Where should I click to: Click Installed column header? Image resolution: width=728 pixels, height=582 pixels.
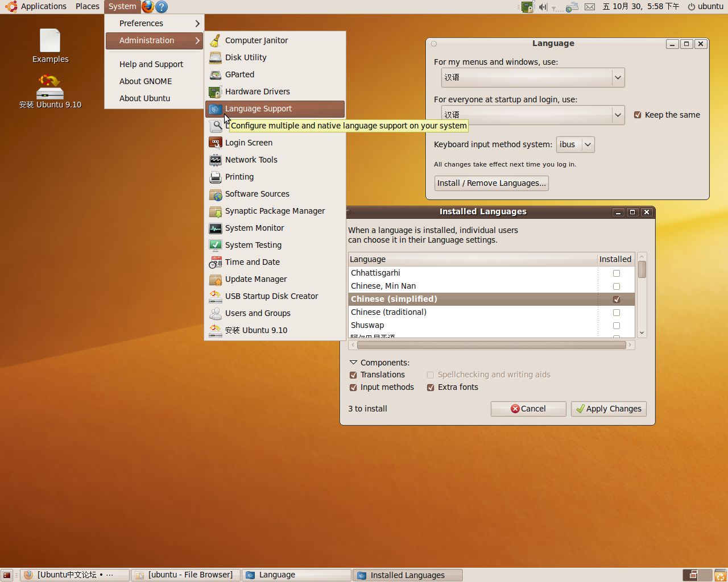pos(615,259)
